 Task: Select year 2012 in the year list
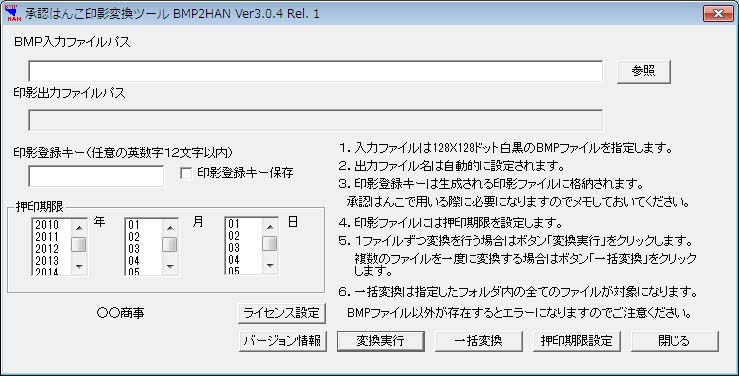click(x=47, y=248)
